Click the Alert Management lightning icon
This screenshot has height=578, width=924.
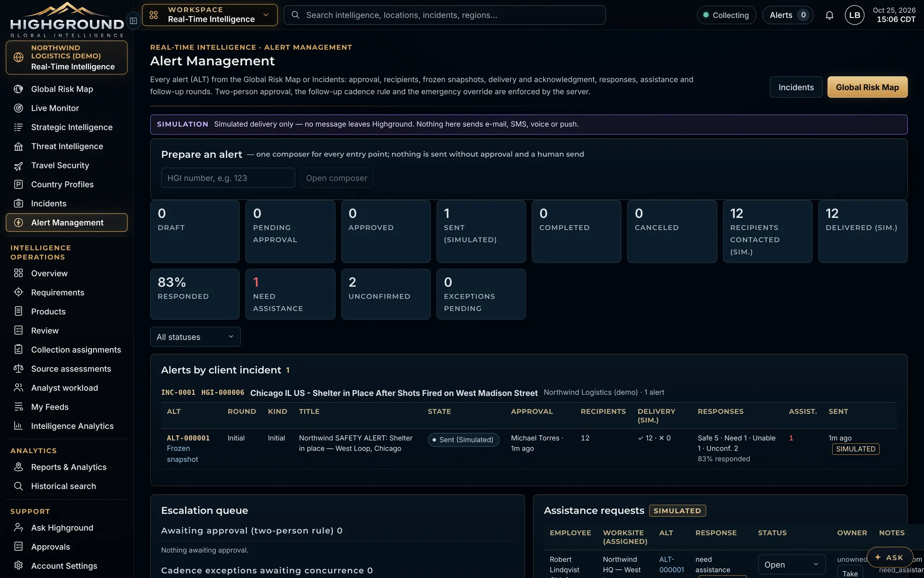(x=18, y=222)
